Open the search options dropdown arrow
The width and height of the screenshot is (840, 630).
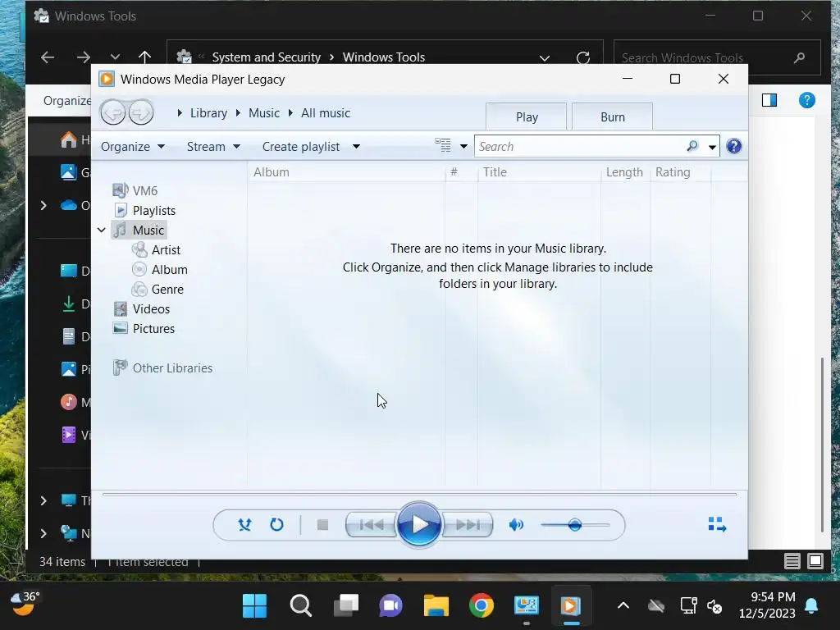coord(712,147)
